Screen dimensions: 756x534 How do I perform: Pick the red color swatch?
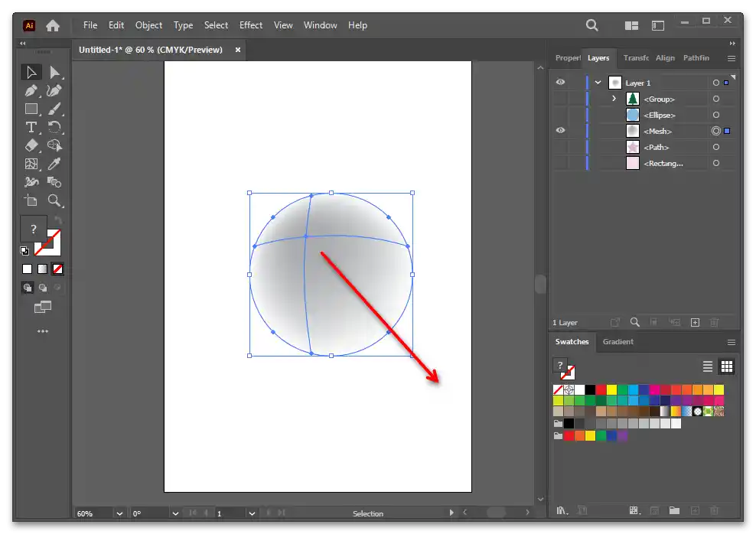pyautogui.click(x=601, y=390)
